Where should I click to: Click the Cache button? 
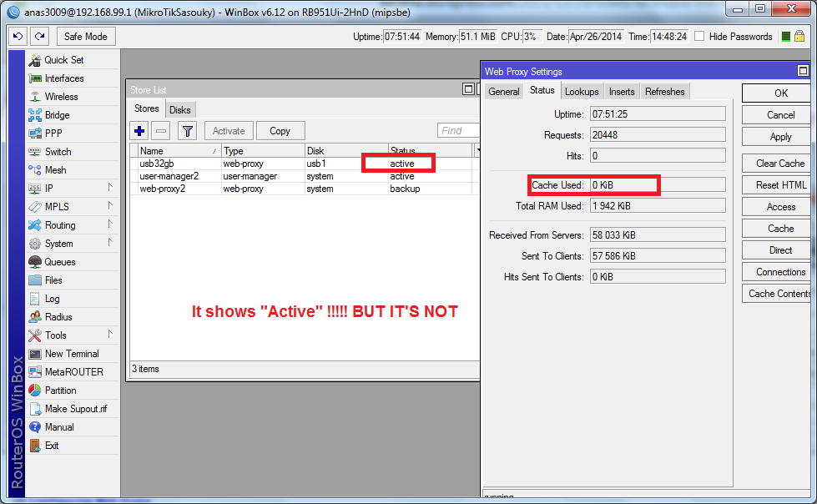776,229
